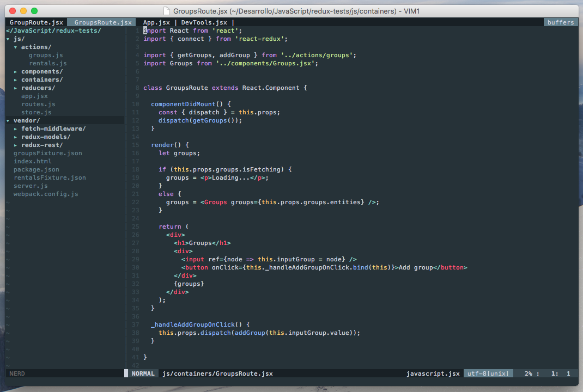Image resolution: width=583 pixels, height=392 pixels.
Task: Collapse the vendor/ folder arrow
Action: pos(8,121)
